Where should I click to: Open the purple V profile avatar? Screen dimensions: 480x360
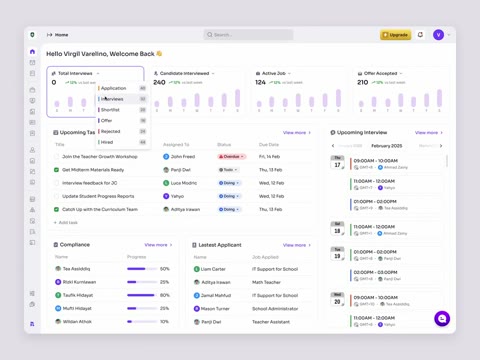pos(438,35)
